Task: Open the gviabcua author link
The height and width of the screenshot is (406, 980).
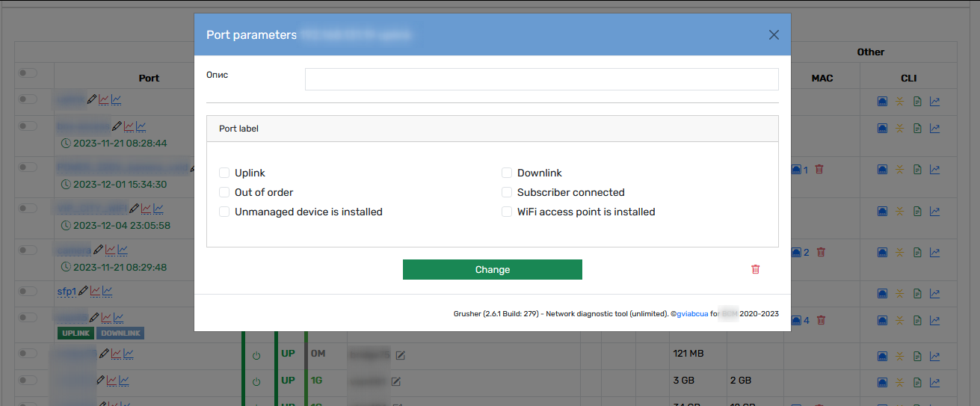Action: pos(691,314)
